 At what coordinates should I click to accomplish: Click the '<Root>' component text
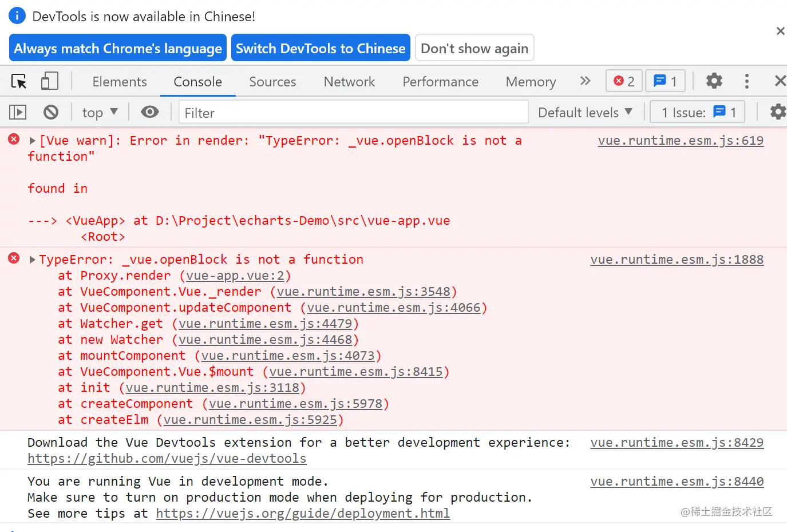pyautogui.click(x=102, y=237)
